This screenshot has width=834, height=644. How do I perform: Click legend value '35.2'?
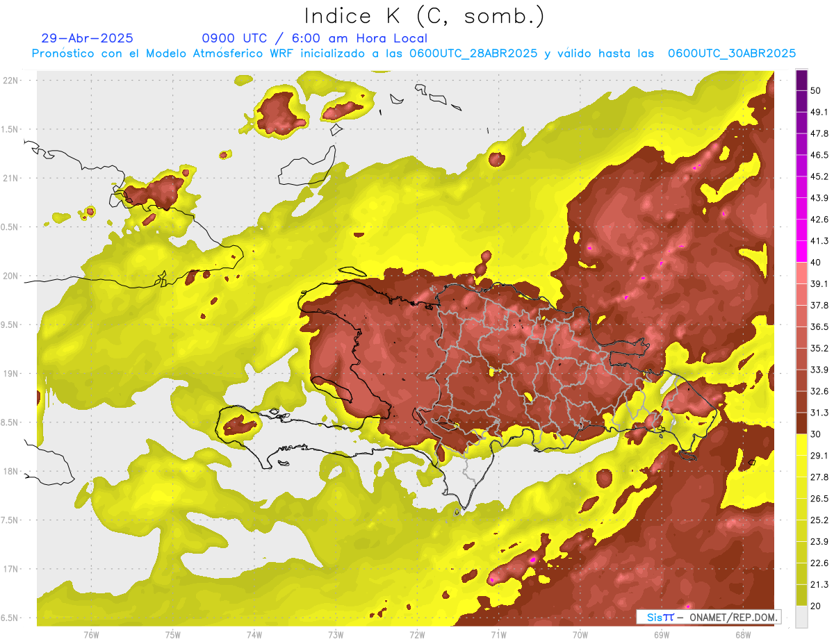(x=819, y=348)
